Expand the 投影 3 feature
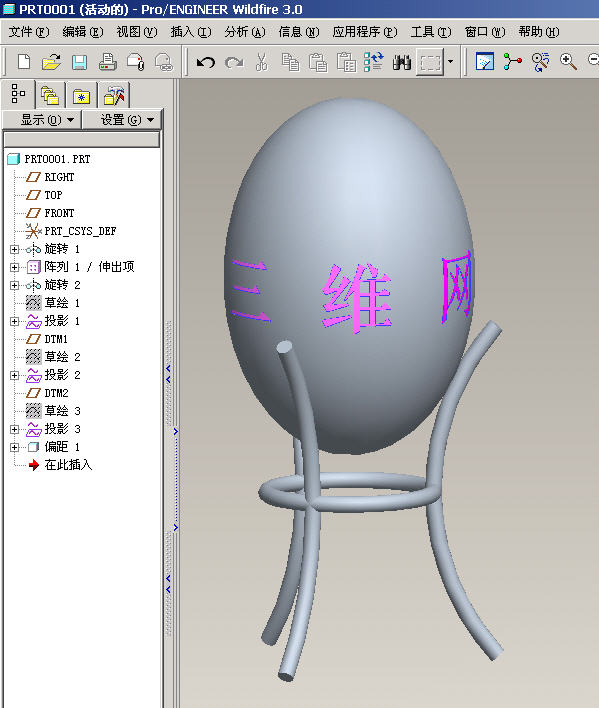This screenshot has width=599, height=708. [x=14, y=429]
